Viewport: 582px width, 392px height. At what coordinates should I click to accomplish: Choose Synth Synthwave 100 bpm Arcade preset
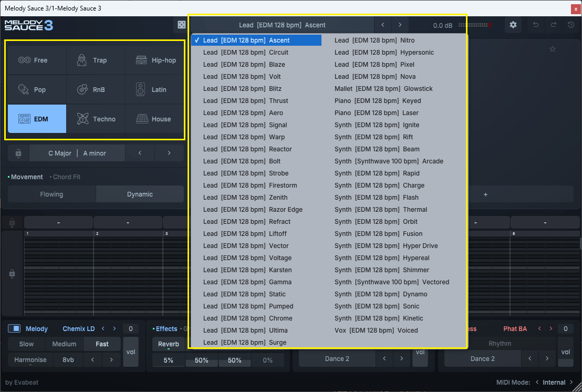pyautogui.click(x=389, y=161)
